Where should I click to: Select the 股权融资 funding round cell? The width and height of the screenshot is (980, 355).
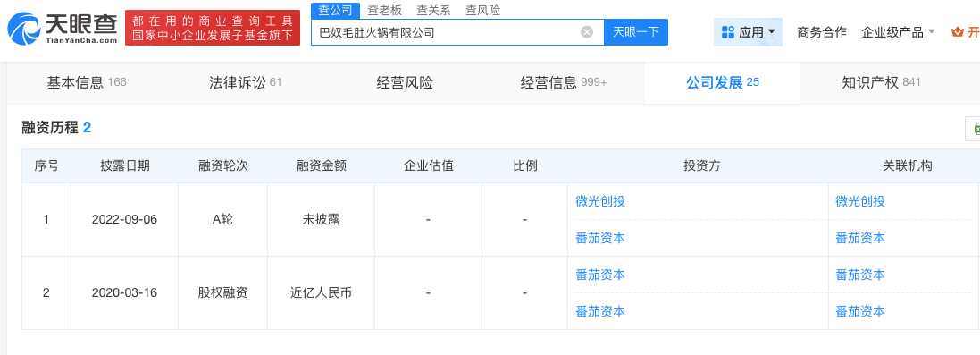coord(223,293)
